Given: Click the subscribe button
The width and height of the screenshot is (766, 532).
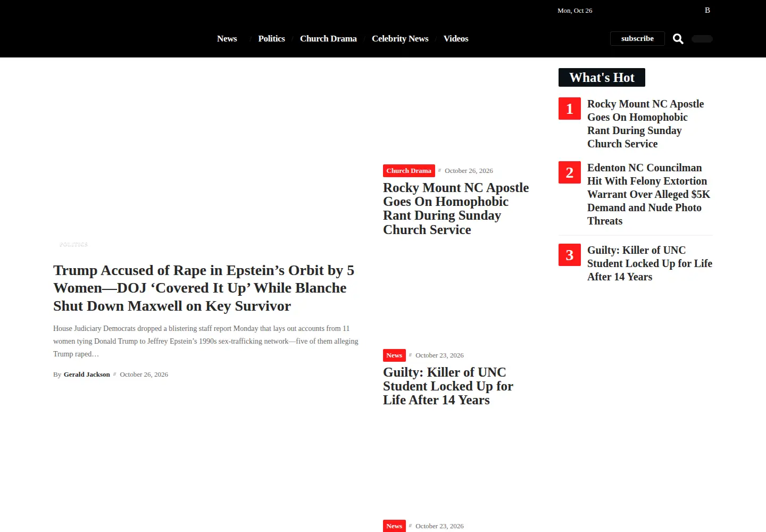Looking at the screenshot, I should coord(637,39).
